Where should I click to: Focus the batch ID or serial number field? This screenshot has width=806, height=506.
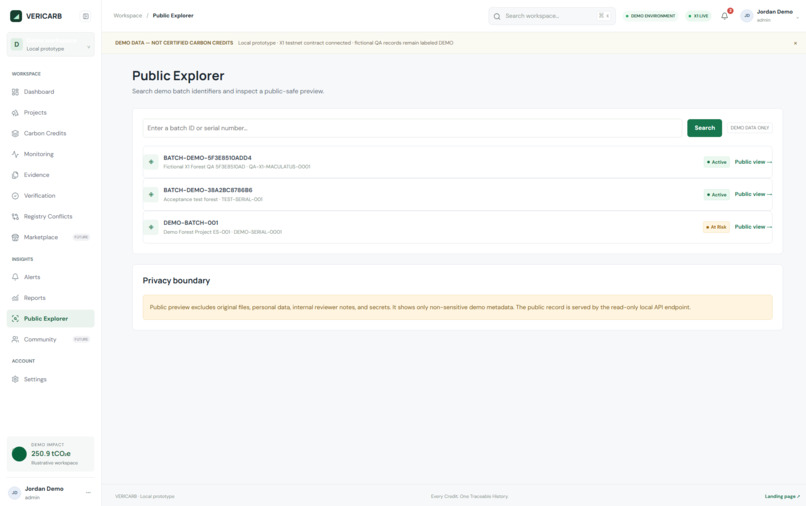click(x=412, y=128)
